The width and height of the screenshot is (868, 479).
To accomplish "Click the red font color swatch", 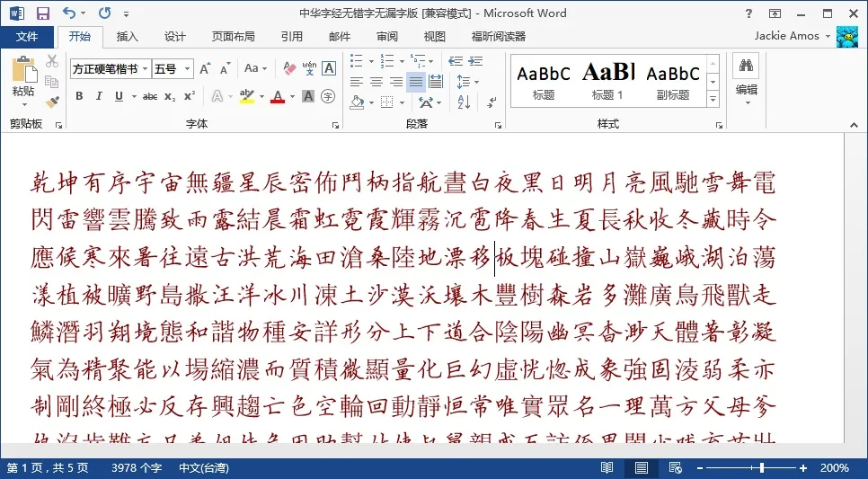I will pos(277,97).
